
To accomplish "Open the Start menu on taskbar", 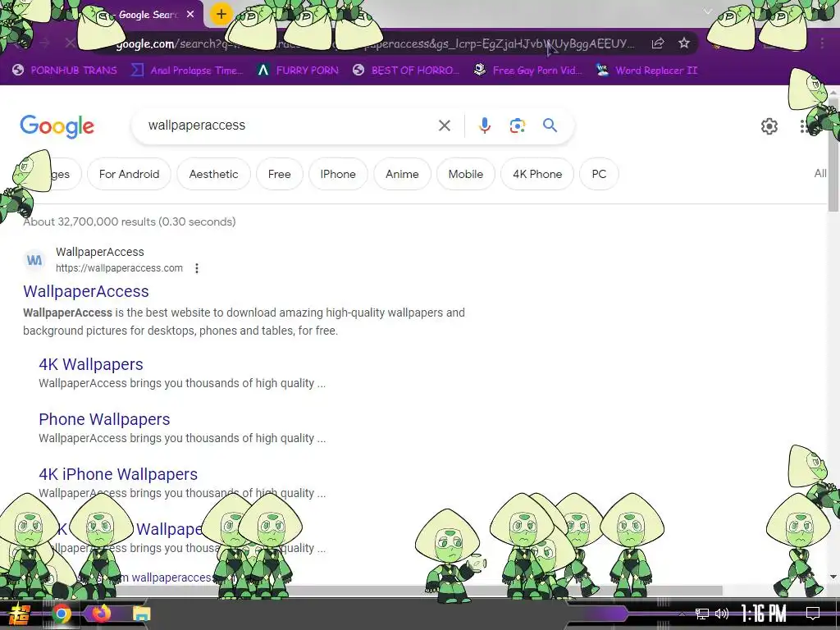I will coord(20,614).
